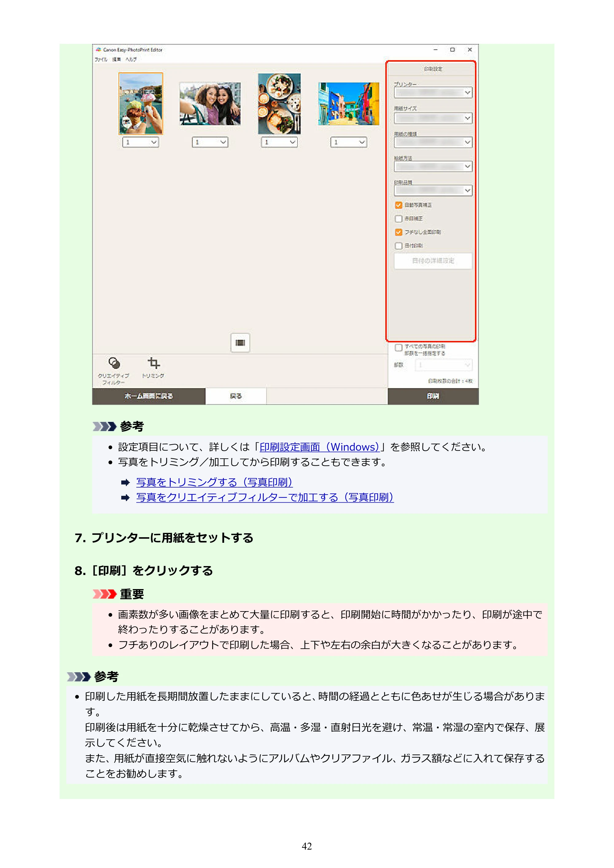This screenshot has height=868, width=614.
Task: Open the プリンター dropdown
Action: pyautogui.click(x=433, y=93)
